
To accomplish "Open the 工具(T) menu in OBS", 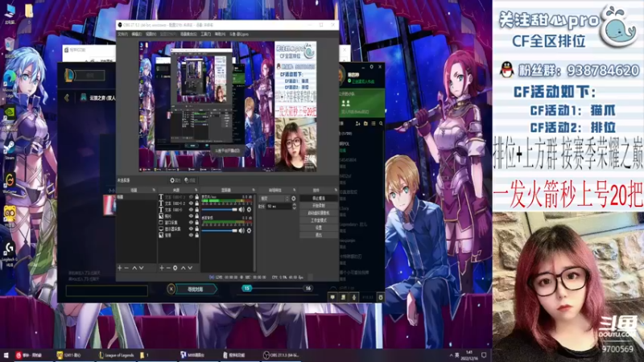I will click(x=206, y=34).
